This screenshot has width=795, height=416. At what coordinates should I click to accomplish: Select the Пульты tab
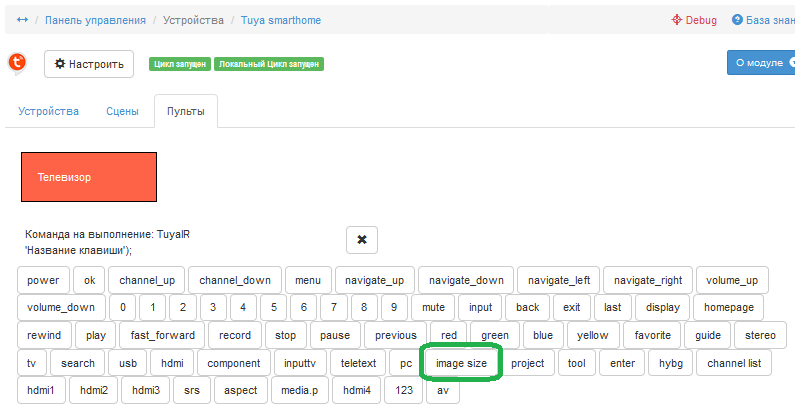(186, 111)
